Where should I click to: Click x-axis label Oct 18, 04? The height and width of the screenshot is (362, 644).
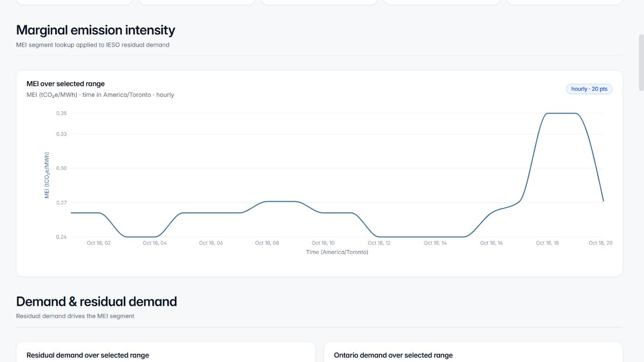pyautogui.click(x=155, y=243)
